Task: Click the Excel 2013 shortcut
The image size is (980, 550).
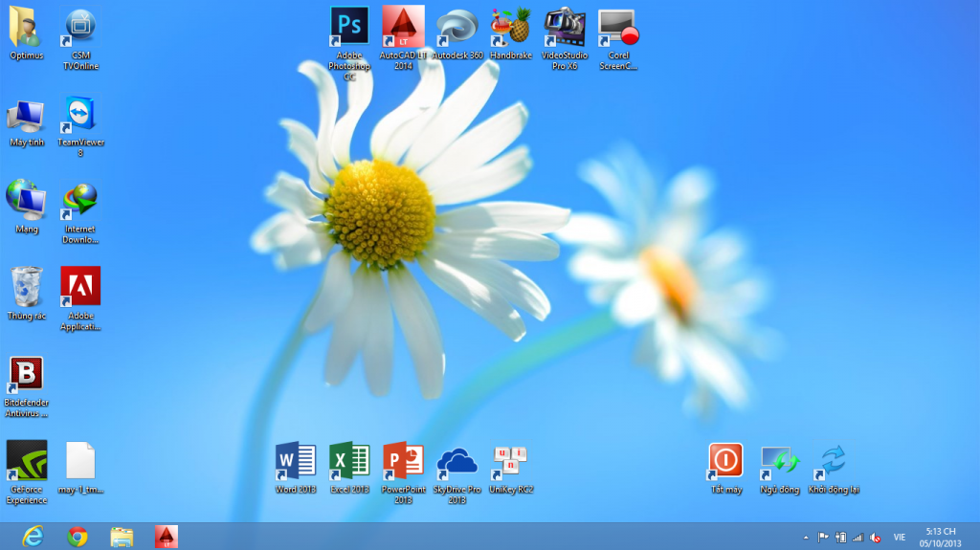Action: [349, 460]
